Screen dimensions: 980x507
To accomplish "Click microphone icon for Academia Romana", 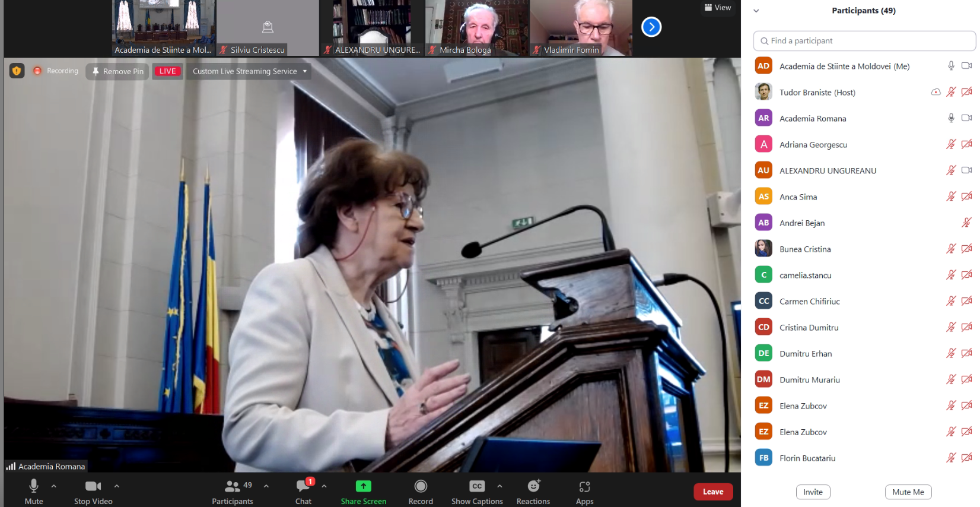I will pyautogui.click(x=951, y=118).
